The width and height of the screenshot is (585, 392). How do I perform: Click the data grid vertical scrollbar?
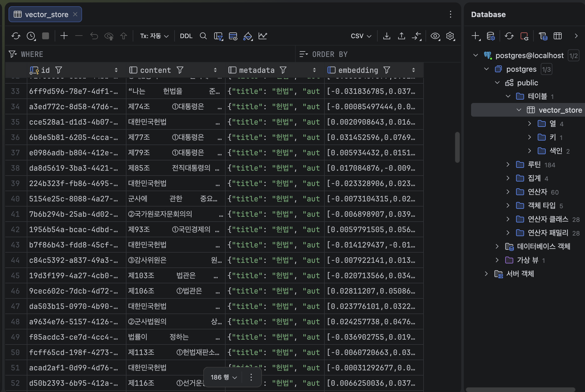click(x=457, y=147)
